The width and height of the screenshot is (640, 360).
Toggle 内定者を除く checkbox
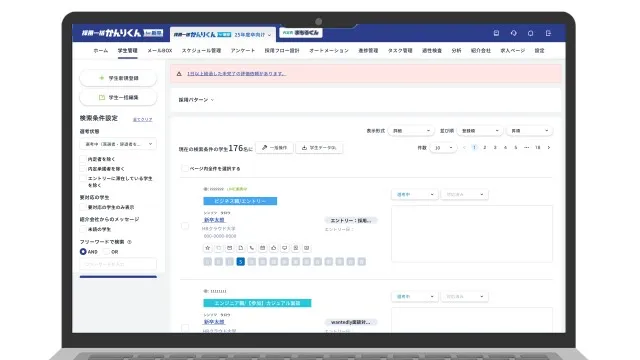pyautogui.click(x=83, y=159)
